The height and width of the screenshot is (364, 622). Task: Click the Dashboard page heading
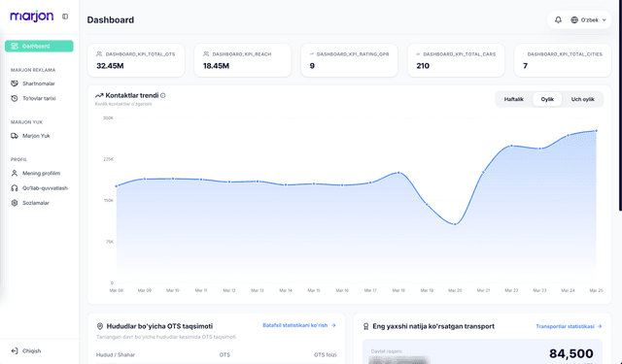click(x=110, y=19)
